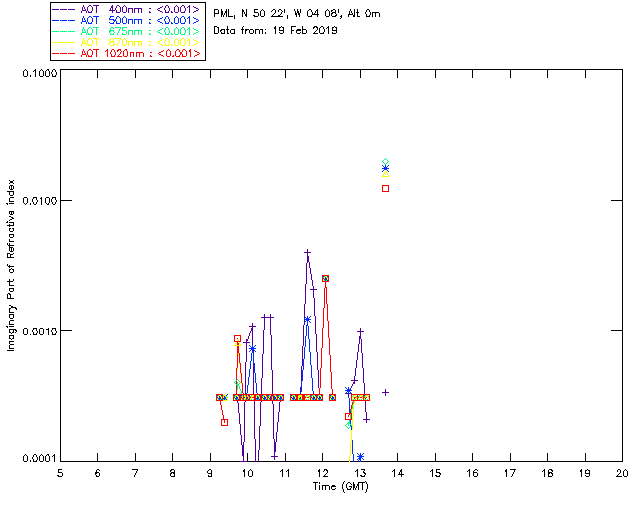Select the isolated purple plus right of hour 13

click(x=386, y=392)
